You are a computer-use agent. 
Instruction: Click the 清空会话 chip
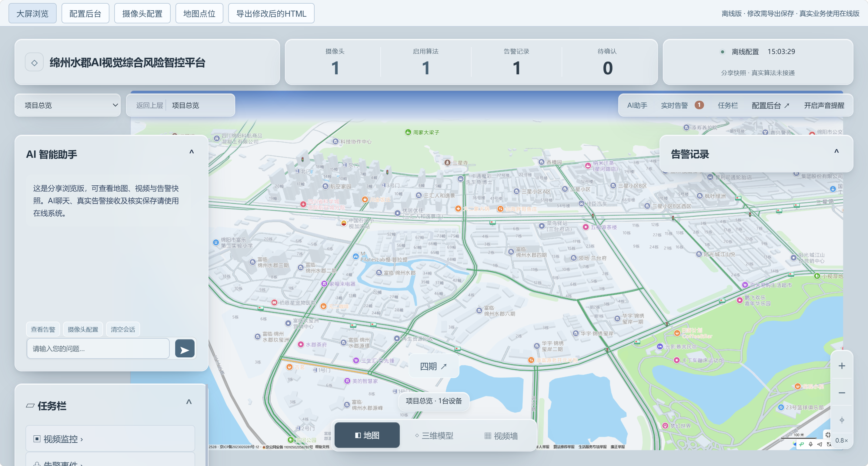[x=123, y=329]
